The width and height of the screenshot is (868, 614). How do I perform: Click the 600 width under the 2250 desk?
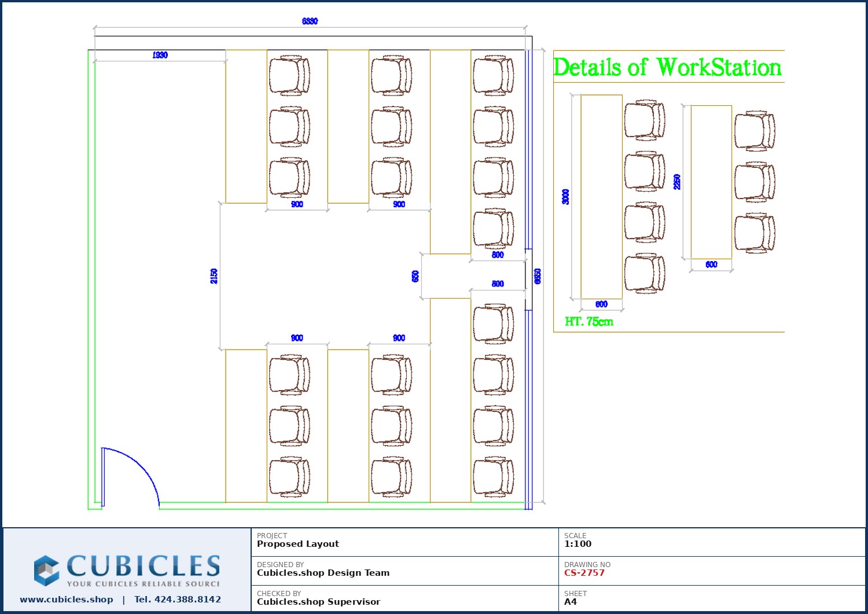711,264
